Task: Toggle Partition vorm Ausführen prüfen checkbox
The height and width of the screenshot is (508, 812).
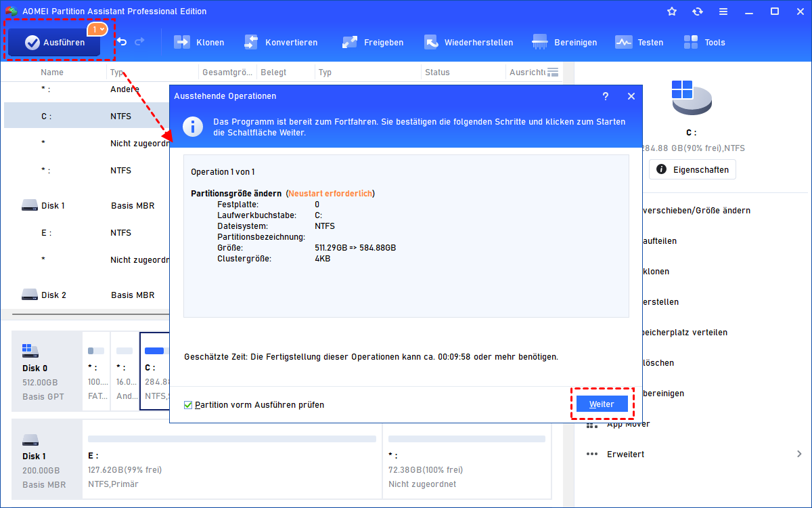Action: click(x=188, y=405)
